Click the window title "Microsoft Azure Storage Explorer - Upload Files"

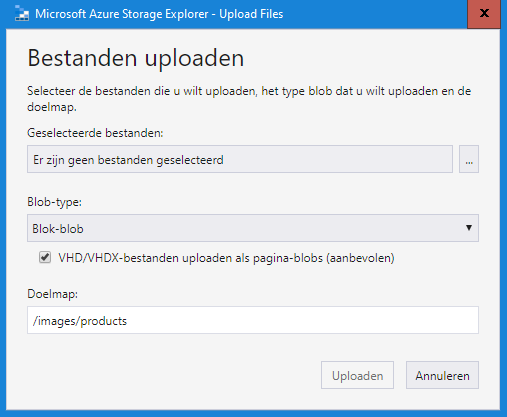[x=159, y=14]
